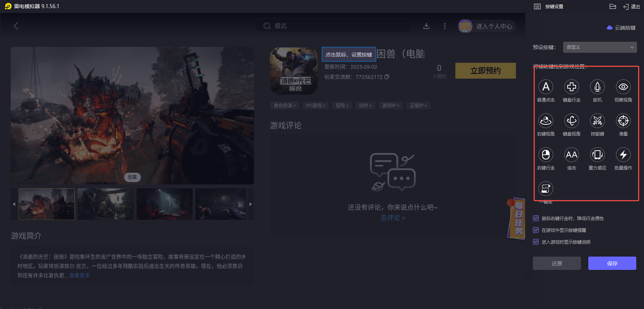
Task: Select the 批量操作 lightning icon
Action: pos(623,155)
